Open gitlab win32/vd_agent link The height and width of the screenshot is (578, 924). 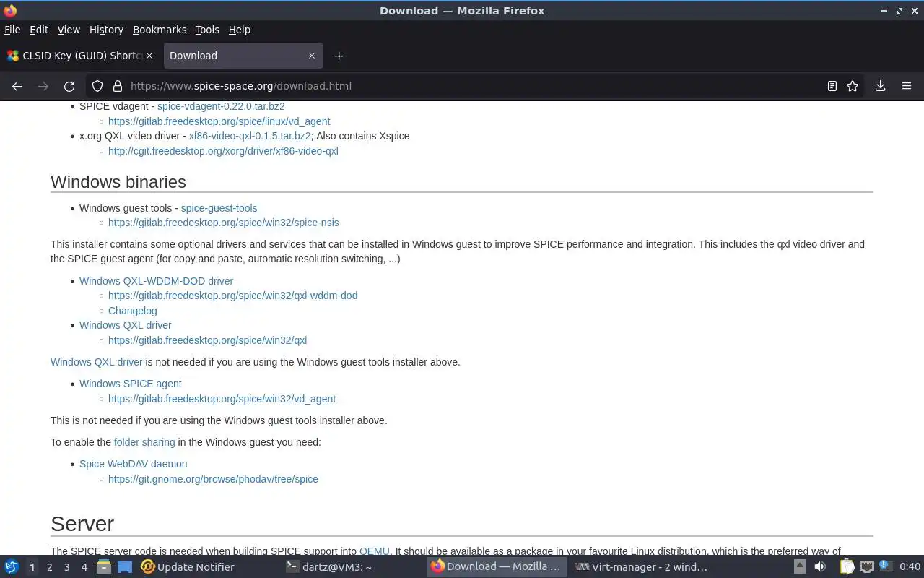point(222,399)
